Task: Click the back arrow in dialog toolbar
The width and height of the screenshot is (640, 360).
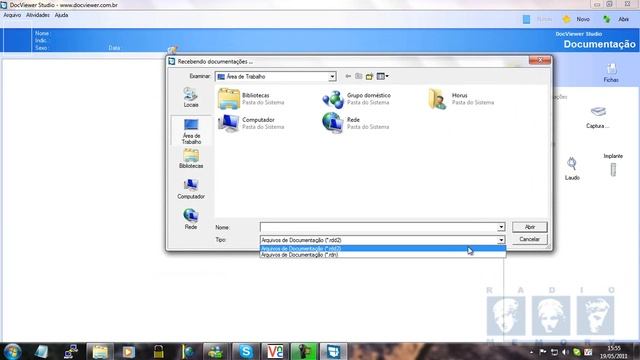Action: (348, 76)
